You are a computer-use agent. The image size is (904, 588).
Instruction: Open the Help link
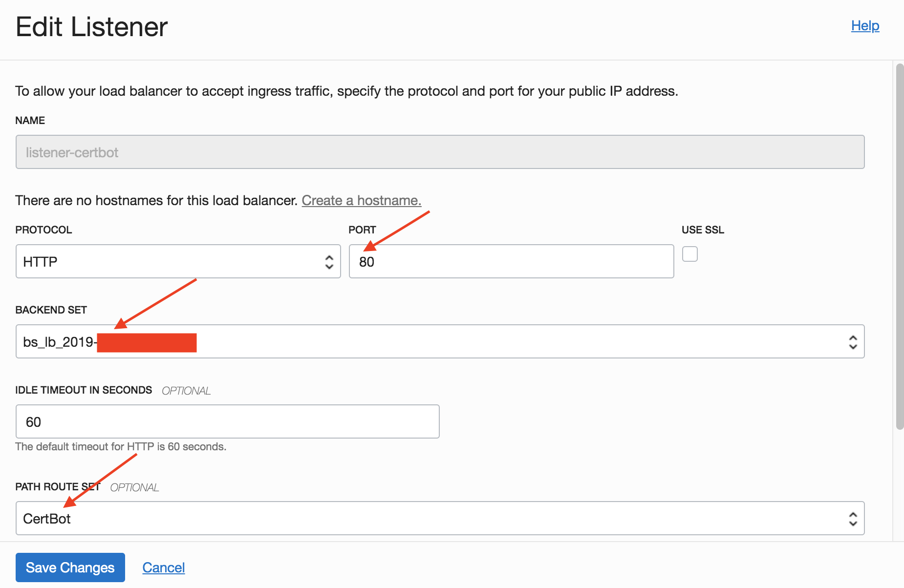click(865, 26)
